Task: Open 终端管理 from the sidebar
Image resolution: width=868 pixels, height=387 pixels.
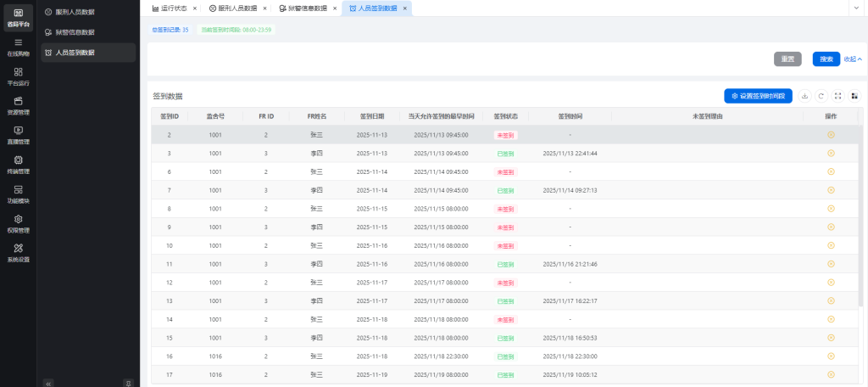Action: [x=18, y=164]
